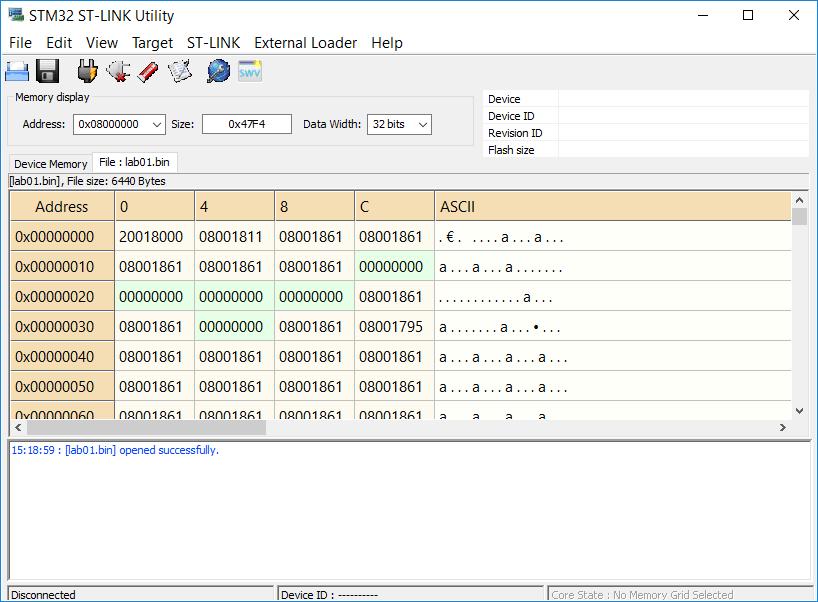Viewport: 818px width, 602px height.
Task: Connect to the target via plug icon
Action: 87,71
